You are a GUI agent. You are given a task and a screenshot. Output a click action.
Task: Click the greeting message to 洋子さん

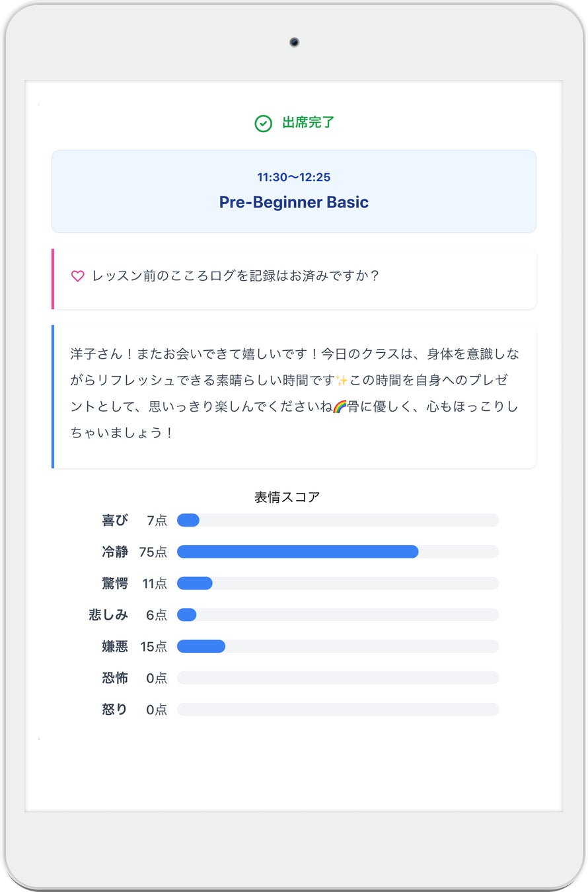pos(294,394)
